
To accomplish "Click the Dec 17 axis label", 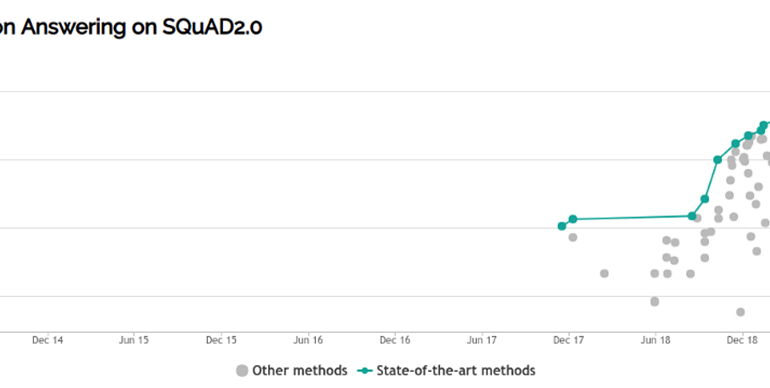I will coord(569,340).
